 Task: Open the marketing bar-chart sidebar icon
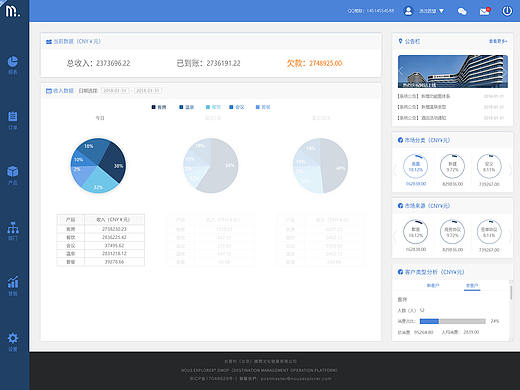click(x=13, y=282)
